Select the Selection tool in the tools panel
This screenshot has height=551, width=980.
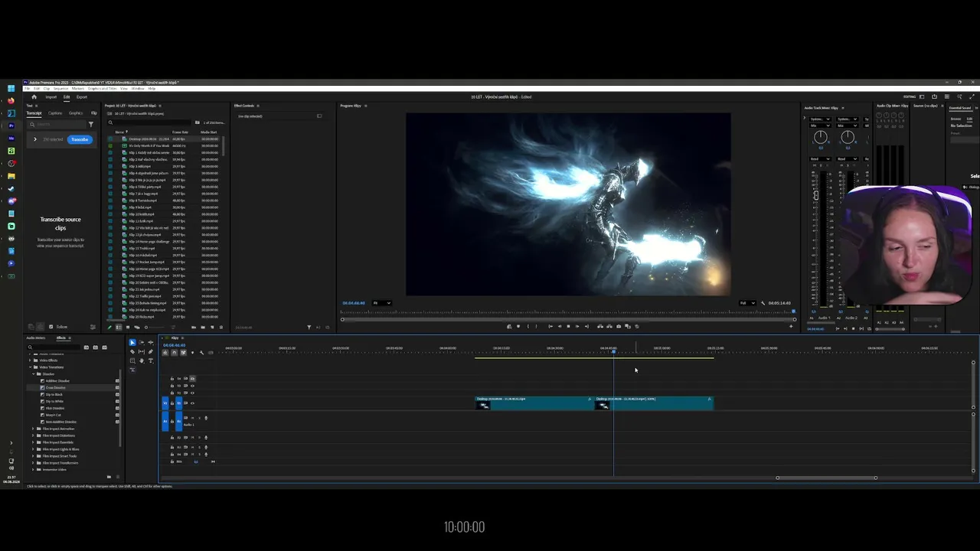pyautogui.click(x=132, y=343)
